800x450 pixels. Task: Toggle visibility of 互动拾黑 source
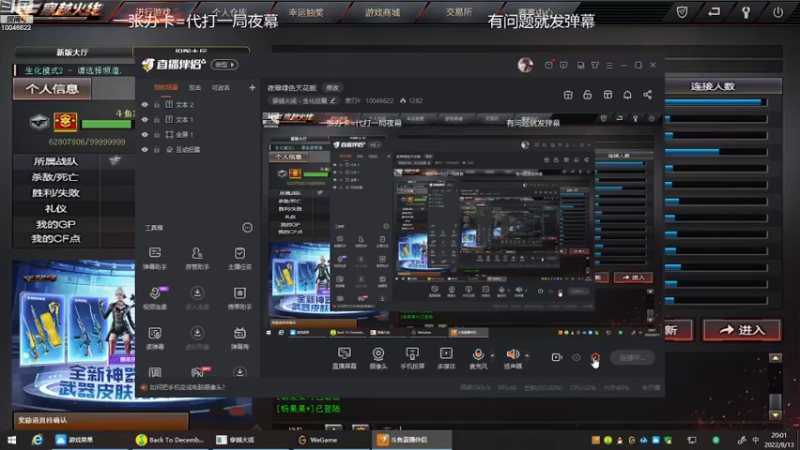145,149
